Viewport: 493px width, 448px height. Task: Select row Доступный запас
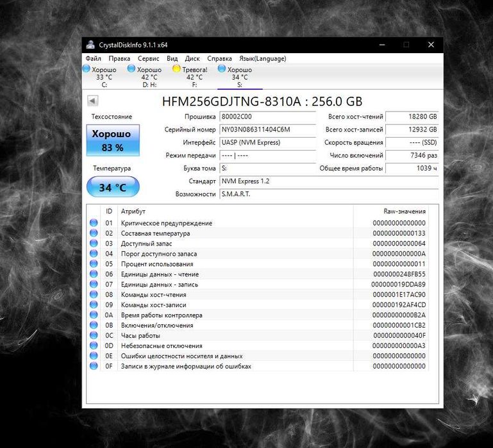[258, 244]
